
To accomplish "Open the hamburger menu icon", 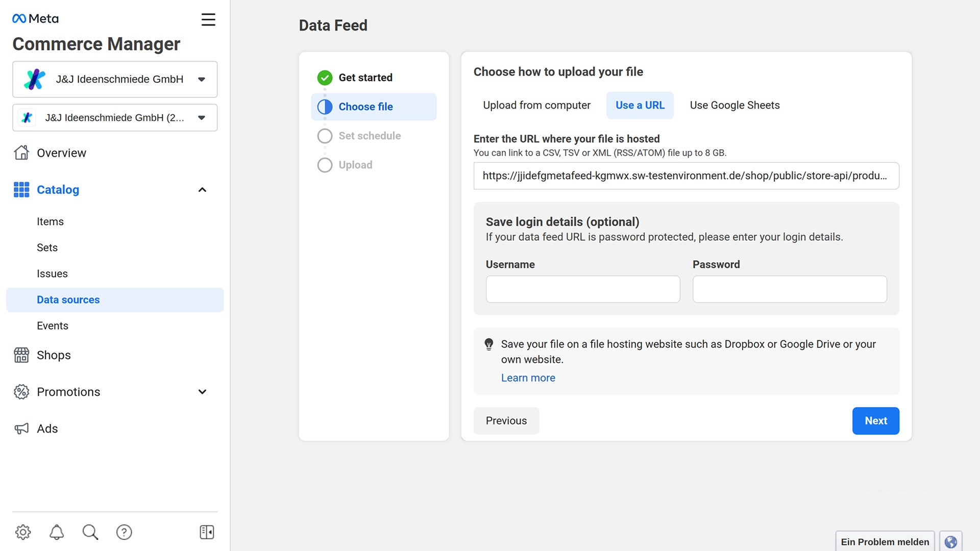I will click(x=208, y=20).
